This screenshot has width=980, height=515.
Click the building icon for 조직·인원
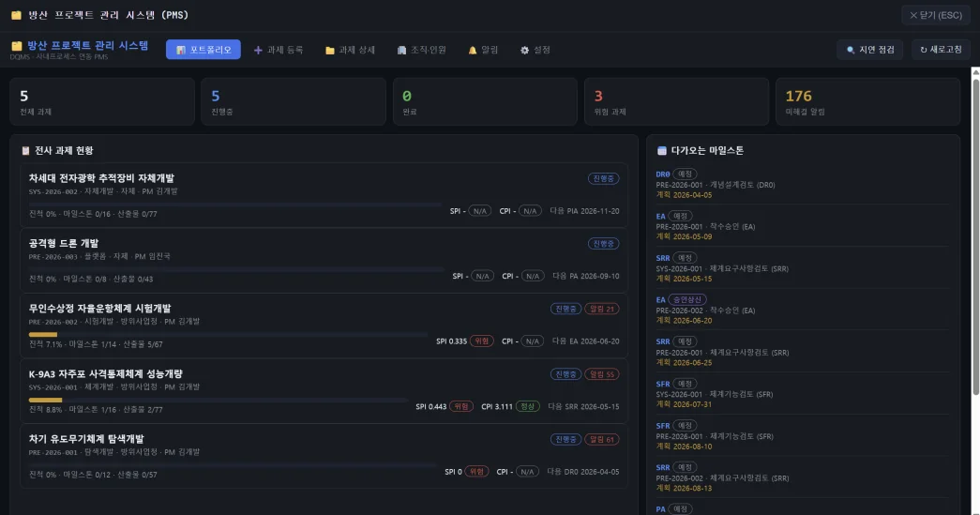(401, 50)
